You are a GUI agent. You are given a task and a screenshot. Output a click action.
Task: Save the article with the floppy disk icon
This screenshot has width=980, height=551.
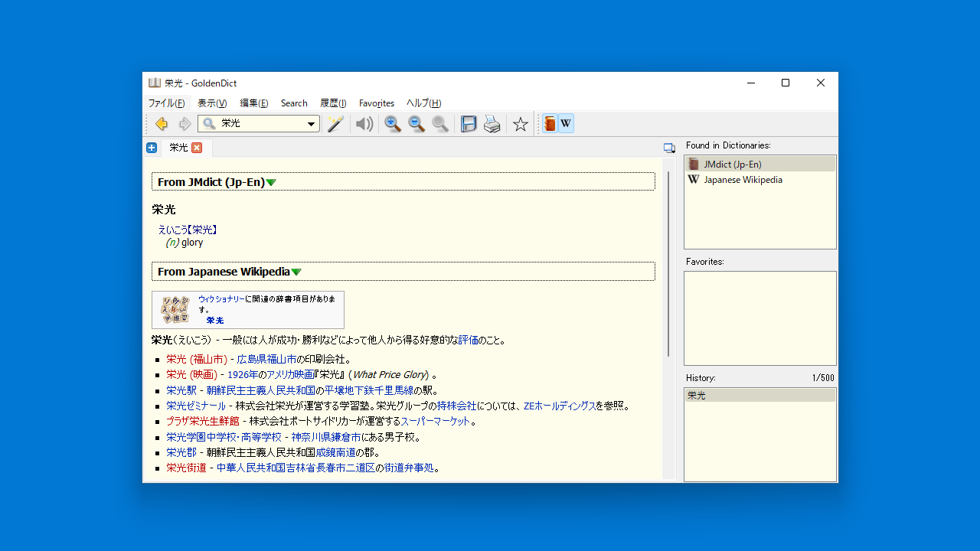469,124
